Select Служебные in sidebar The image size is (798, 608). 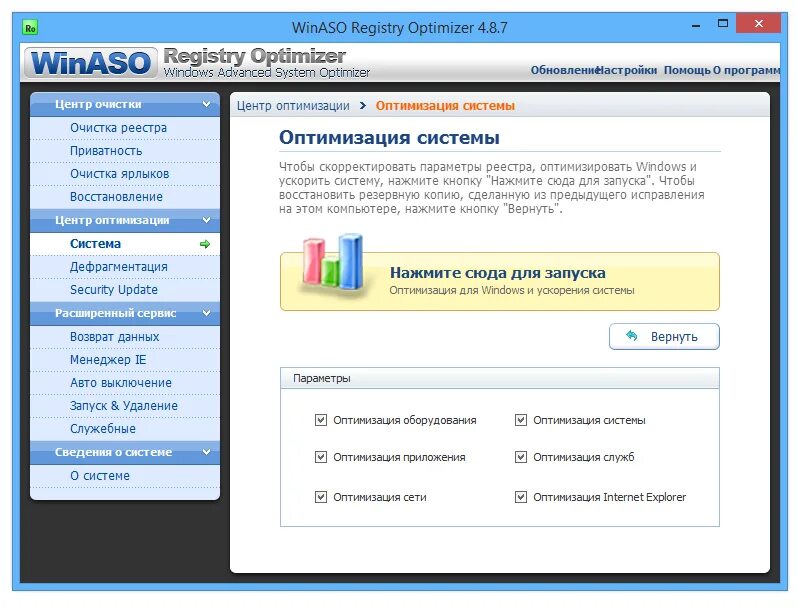click(125, 429)
